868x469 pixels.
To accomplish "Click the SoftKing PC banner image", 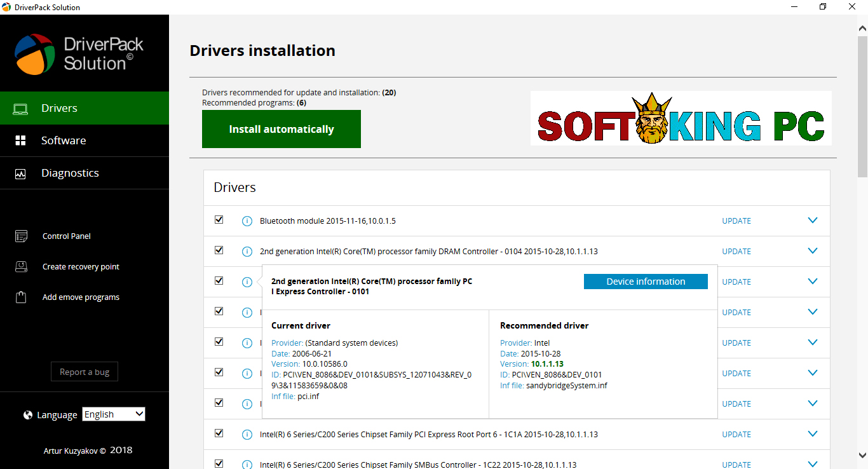I will pos(681,118).
